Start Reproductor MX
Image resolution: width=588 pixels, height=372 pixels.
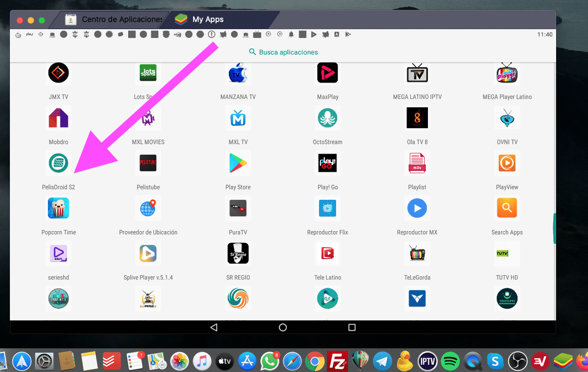point(417,208)
